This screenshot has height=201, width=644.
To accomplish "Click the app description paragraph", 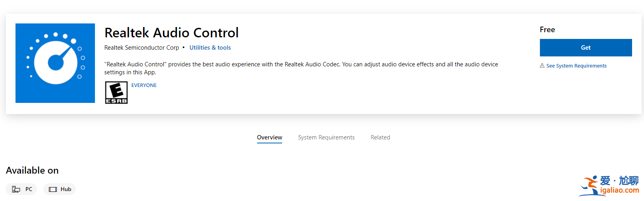I will [x=301, y=68].
